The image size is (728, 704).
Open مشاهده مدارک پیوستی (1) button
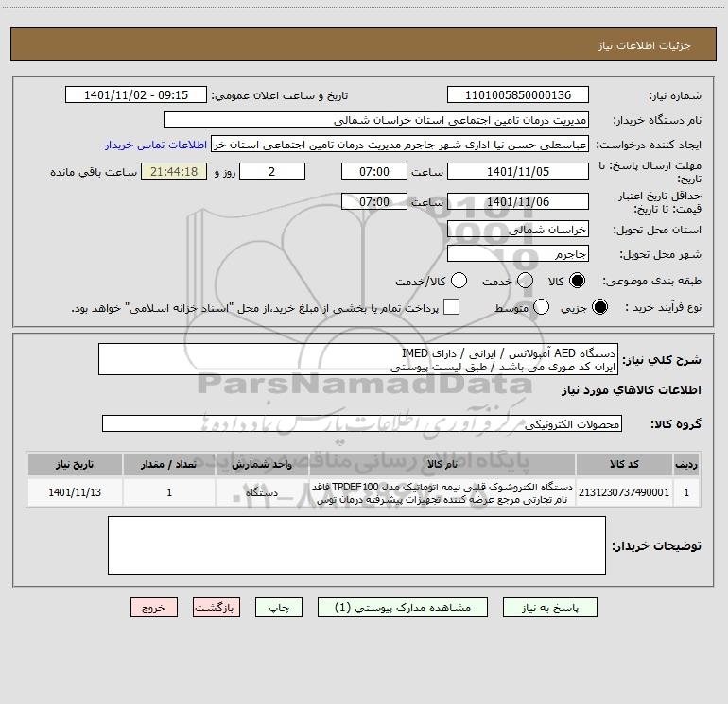(x=403, y=608)
